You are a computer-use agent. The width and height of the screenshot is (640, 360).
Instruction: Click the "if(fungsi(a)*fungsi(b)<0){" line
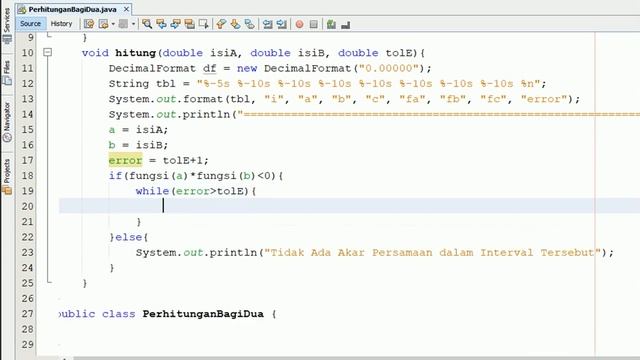[196, 176]
